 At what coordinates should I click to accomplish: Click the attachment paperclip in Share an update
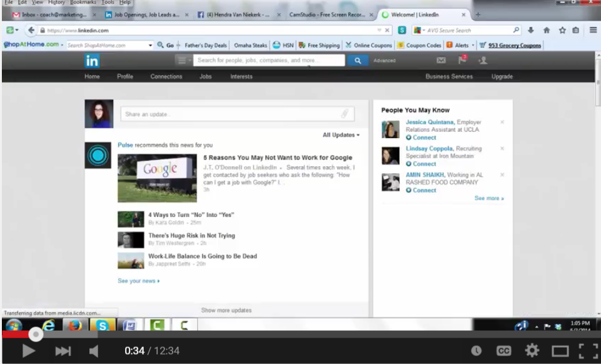tap(345, 114)
